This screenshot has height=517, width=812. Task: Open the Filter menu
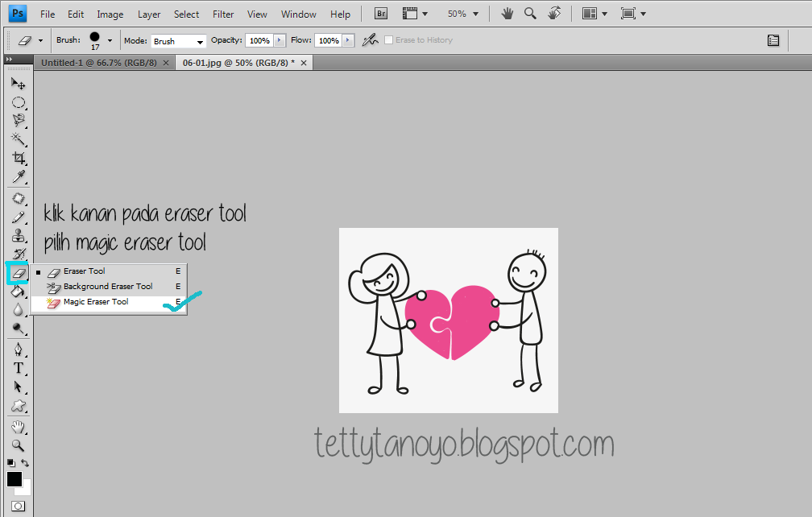point(223,14)
